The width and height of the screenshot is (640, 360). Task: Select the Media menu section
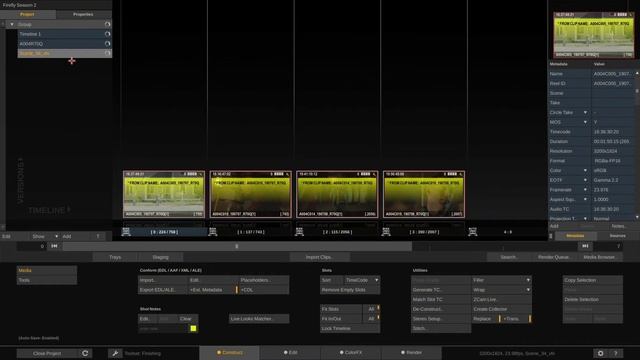pos(47,270)
